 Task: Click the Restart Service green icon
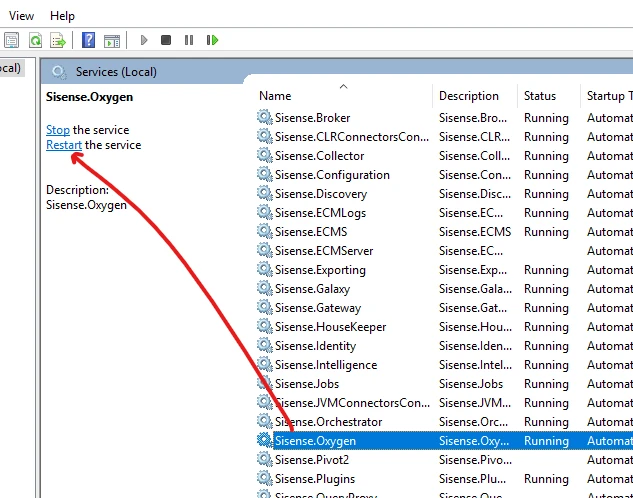[212, 40]
